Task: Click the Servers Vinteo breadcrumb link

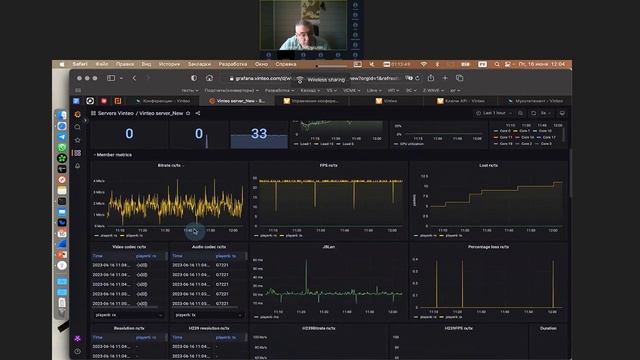Action: point(115,113)
